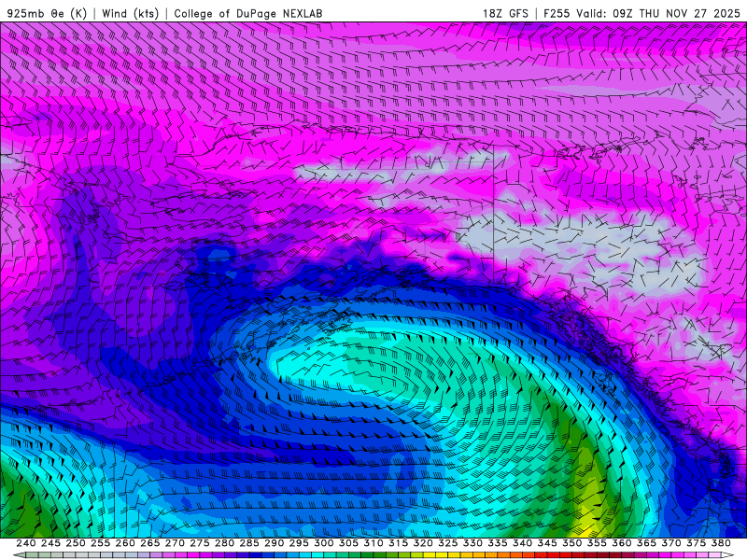
Task: Pick the 335 color scale label
Action: [x=498, y=543]
